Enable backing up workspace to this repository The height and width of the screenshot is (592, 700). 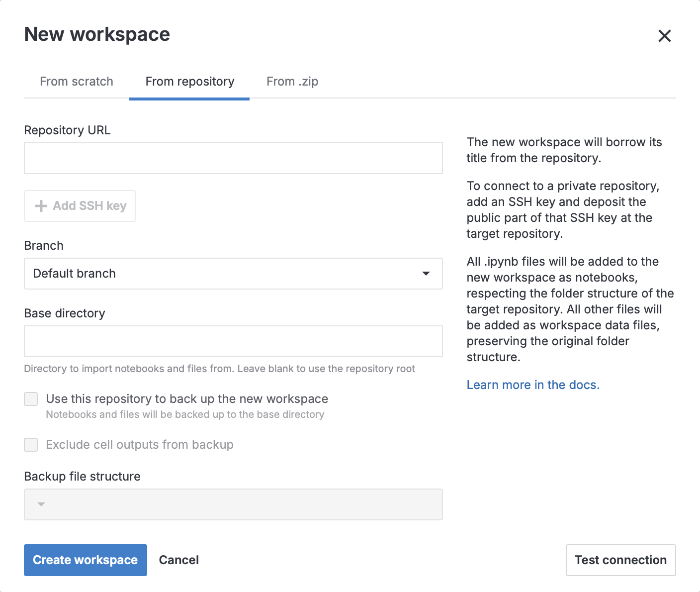(x=30, y=398)
